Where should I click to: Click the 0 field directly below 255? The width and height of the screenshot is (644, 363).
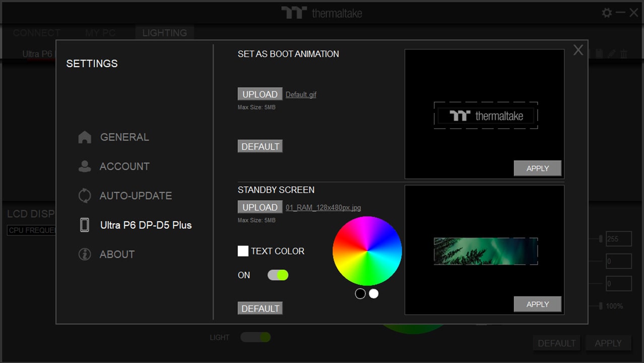click(618, 261)
